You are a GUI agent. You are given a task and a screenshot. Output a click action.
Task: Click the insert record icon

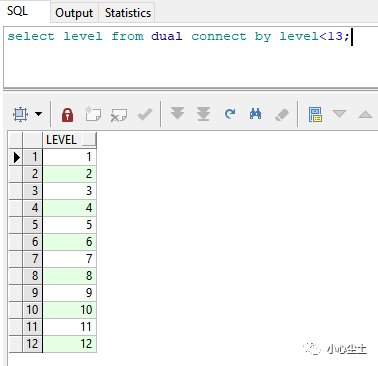[93, 114]
